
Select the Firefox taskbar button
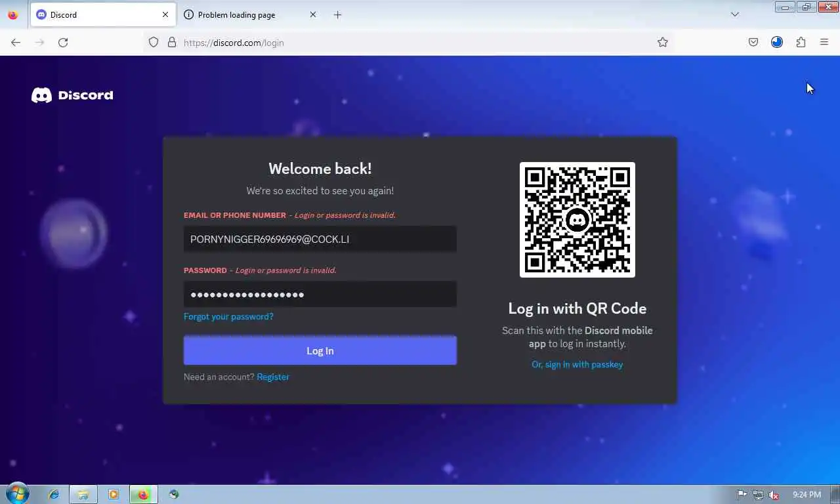click(x=144, y=495)
